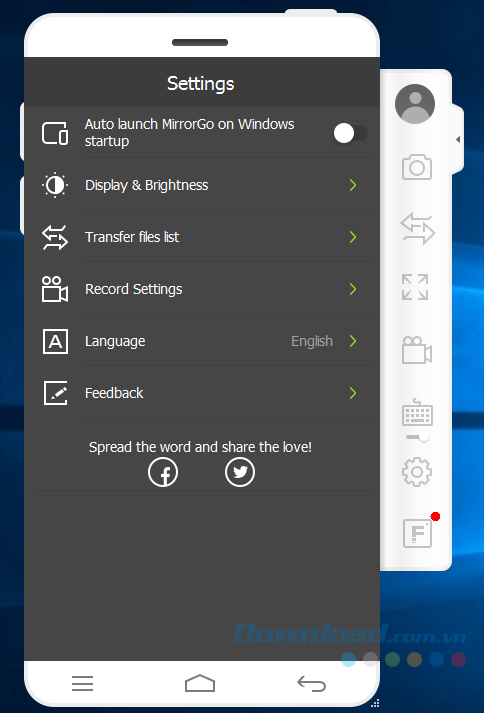
Task: Start recording with sidebar video camera icon
Action: tap(417, 350)
